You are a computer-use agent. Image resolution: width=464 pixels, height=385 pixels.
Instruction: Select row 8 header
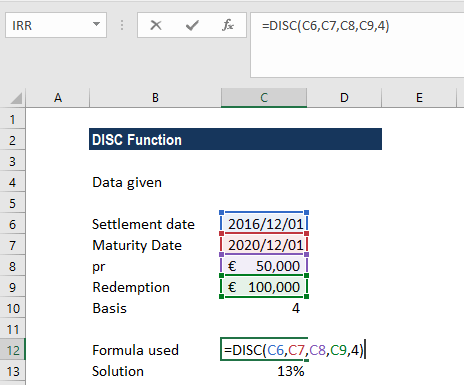pyautogui.click(x=13, y=266)
